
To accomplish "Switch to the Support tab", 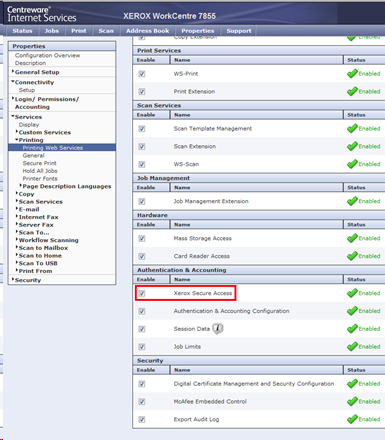I will (x=239, y=31).
